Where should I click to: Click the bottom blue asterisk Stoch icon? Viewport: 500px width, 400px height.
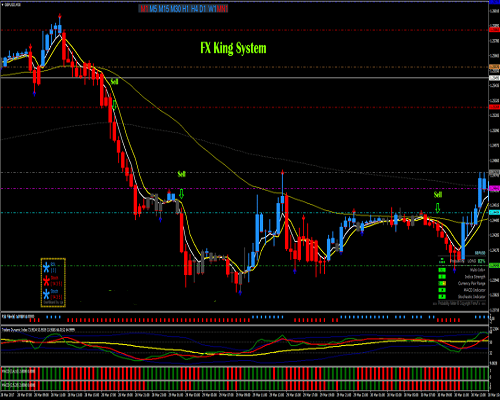pyautogui.click(x=46, y=294)
